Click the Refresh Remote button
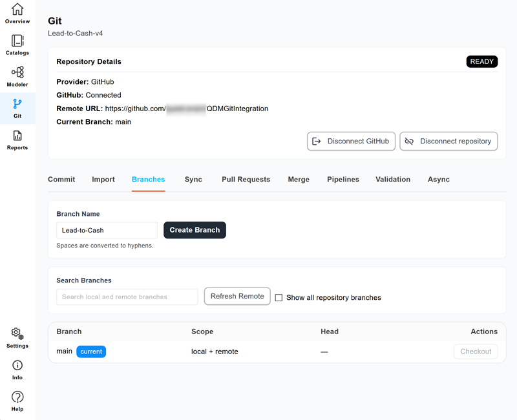 click(x=237, y=296)
